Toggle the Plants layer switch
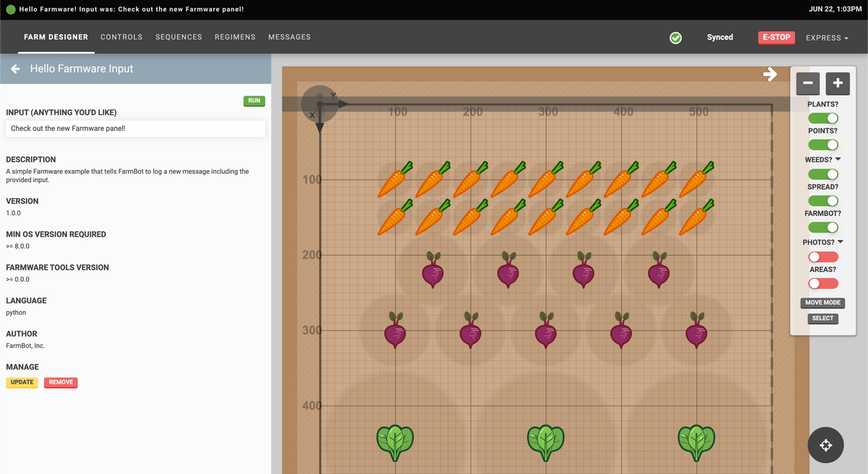 click(x=823, y=118)
